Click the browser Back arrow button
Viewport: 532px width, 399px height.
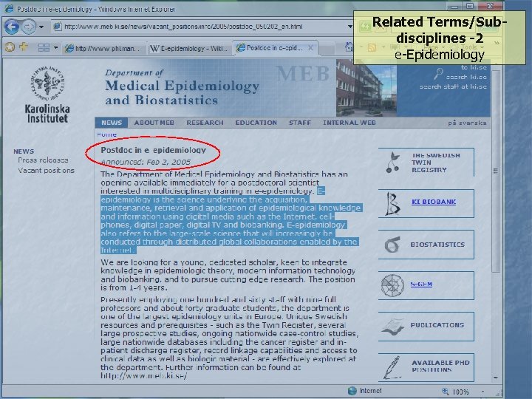12,27
